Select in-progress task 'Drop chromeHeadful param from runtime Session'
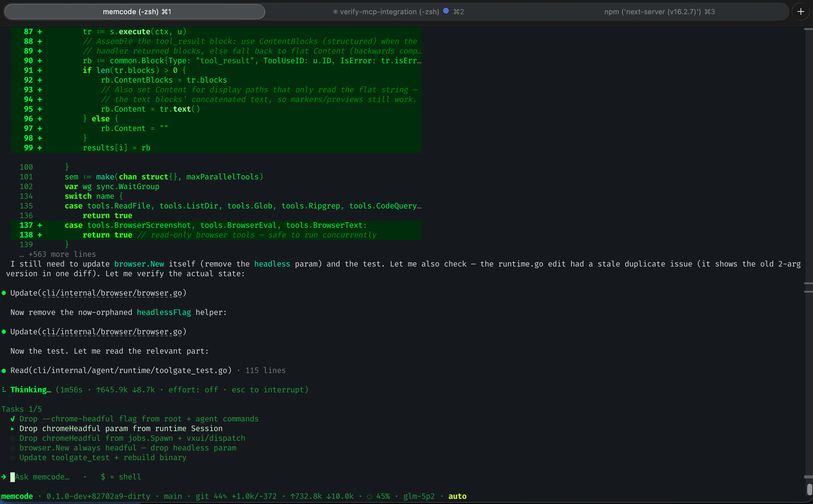 point(121,428)
